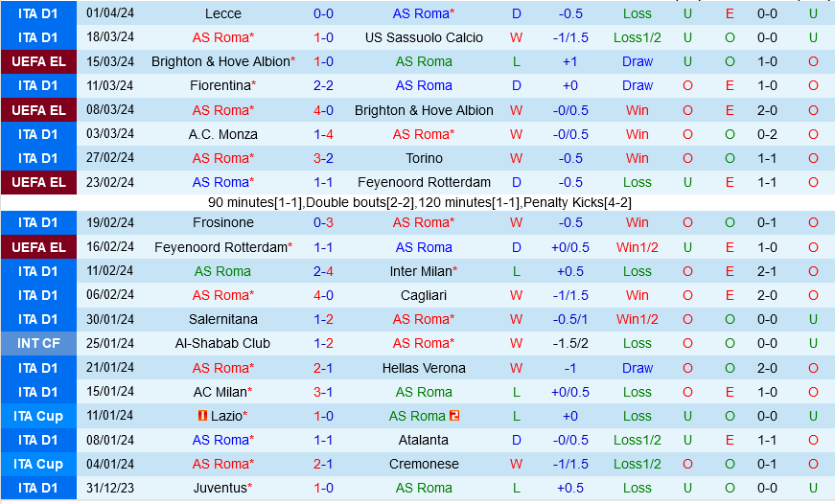Click the ITA Cup badge dated 11/01/24
This screenshot has height=504, width=835.
(x=38, y=416)
